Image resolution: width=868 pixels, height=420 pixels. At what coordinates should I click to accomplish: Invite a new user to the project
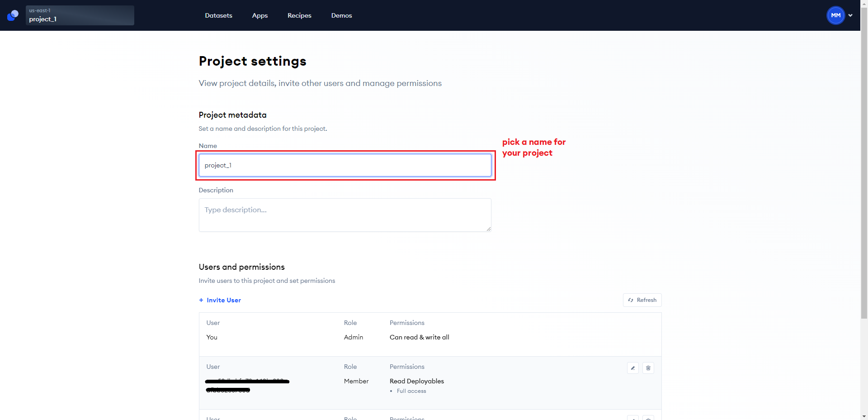coord(220,300)
